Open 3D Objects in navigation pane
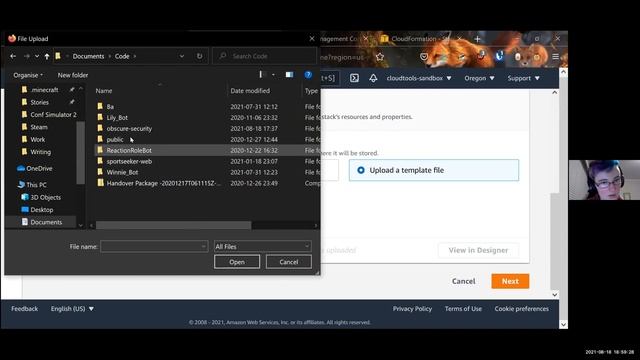The height and width of the screenshot is (360, 640). tap(45, 197)
